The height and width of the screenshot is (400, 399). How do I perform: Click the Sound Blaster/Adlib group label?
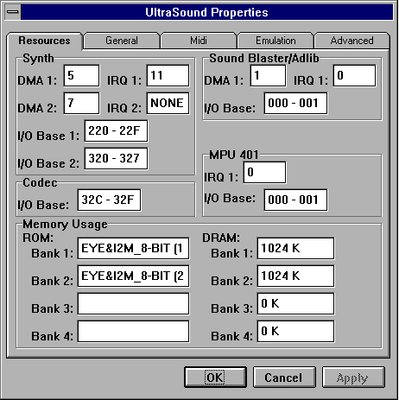pyautogui.click(x=264, y=58)
